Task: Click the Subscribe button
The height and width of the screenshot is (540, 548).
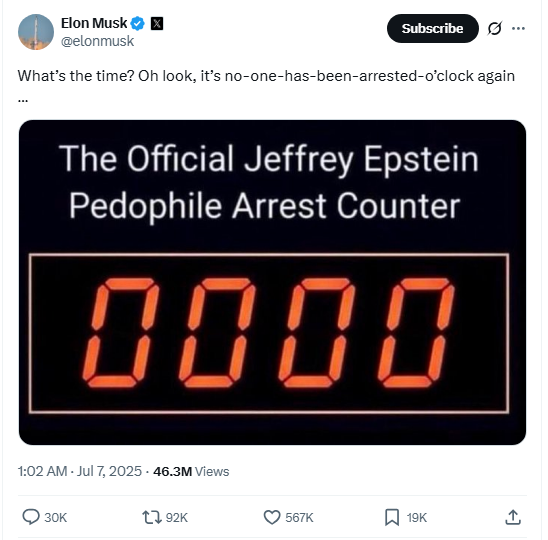Action: pyautogui.click(x=432, y=28)
